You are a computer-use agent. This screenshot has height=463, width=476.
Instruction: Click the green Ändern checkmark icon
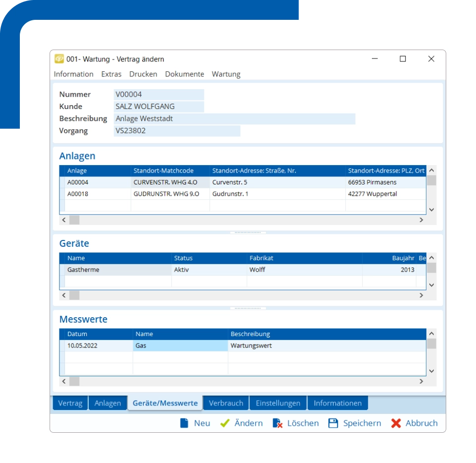[225, 423]
